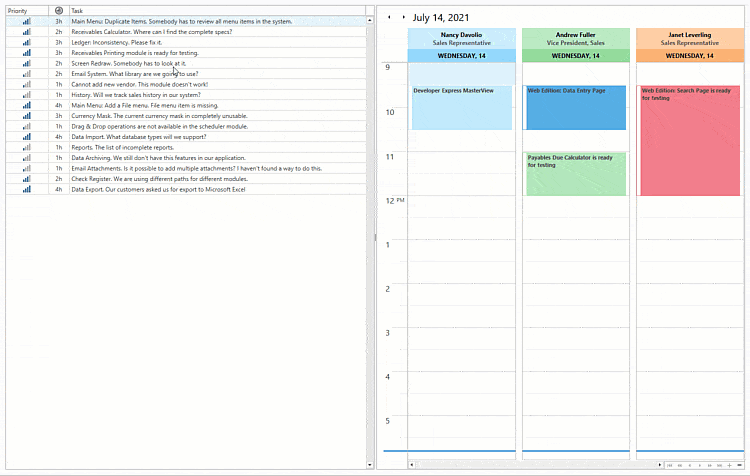Click priority icon of Check Register row

coord(27,179)
